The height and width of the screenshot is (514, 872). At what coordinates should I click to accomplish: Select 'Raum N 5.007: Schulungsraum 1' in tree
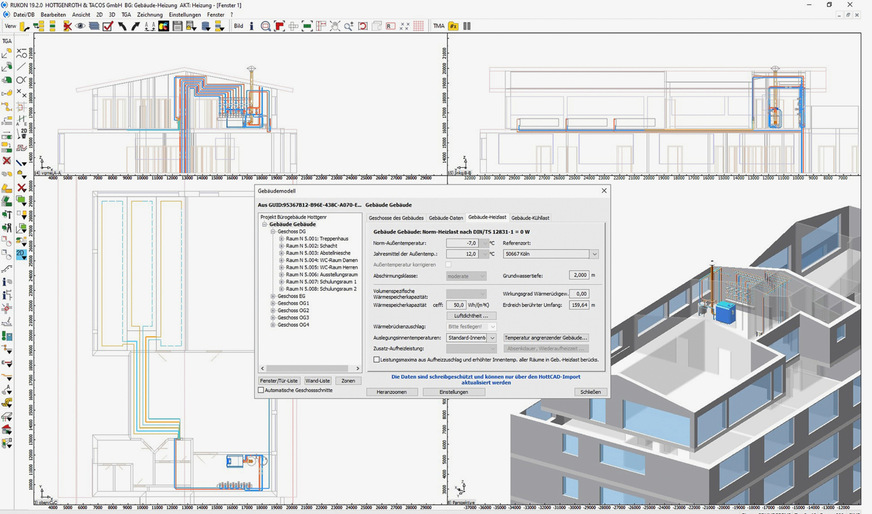[321, 282]
